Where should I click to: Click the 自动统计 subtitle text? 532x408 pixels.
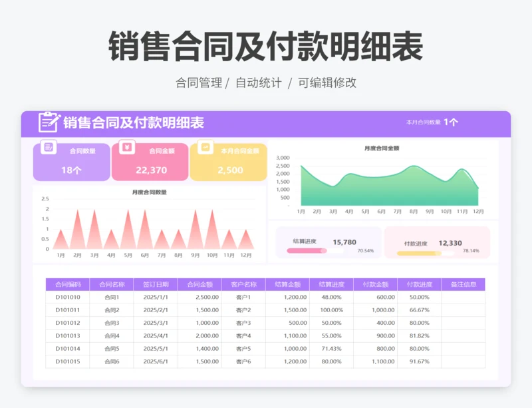(259, 83)
